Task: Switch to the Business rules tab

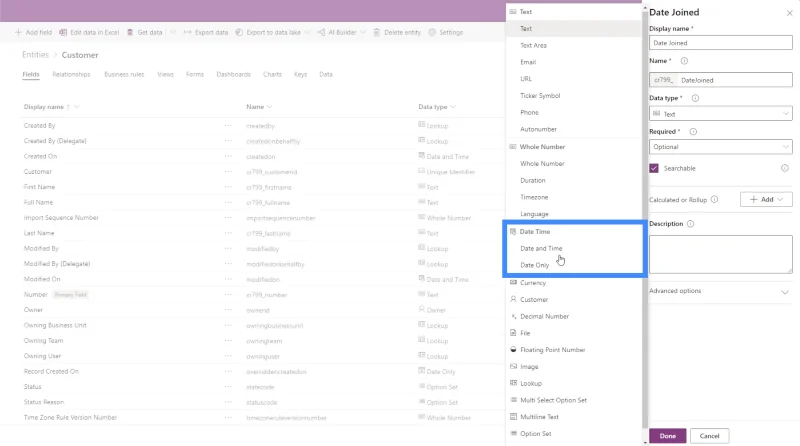Action: coord(124,75)
